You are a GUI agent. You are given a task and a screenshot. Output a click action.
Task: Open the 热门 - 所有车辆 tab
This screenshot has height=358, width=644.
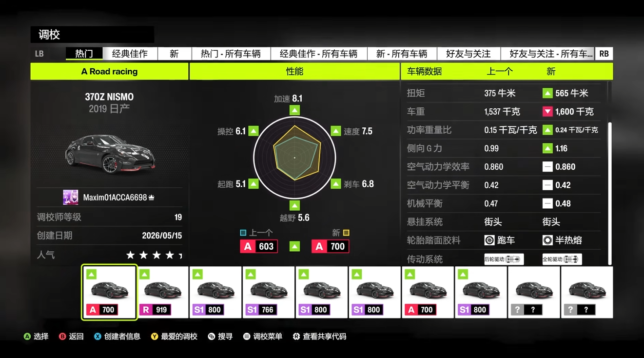pos(231,54)
